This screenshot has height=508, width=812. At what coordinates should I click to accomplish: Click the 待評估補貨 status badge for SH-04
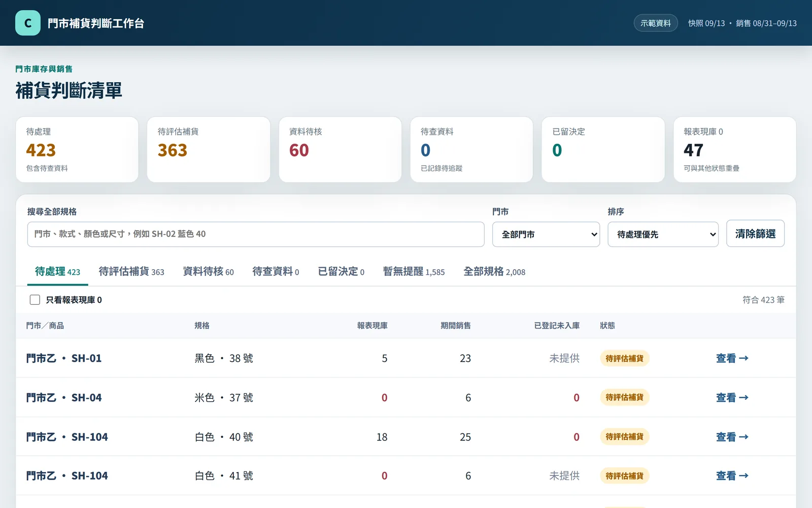624,397
